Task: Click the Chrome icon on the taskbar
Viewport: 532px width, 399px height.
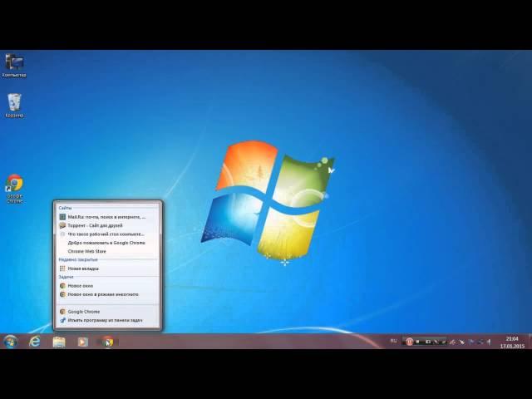Action: (x=107, y=342)
